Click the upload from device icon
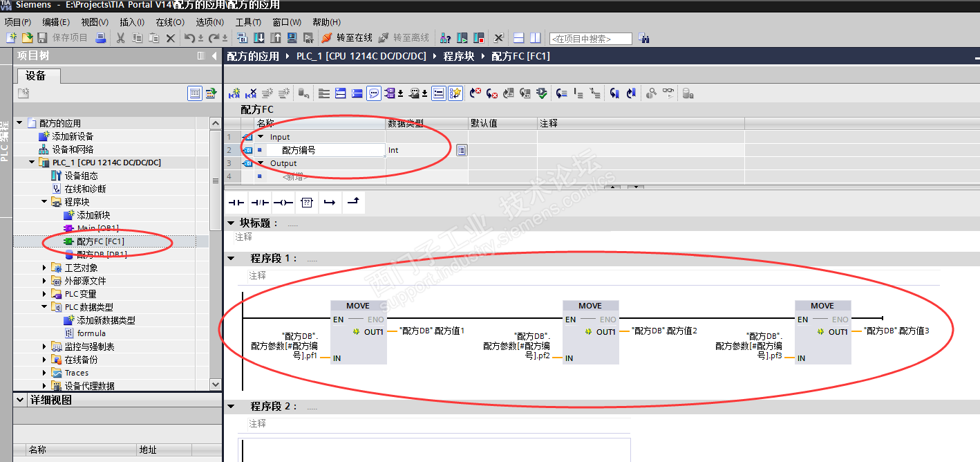This screenshot has height=462, width=980. click(275, 37)
